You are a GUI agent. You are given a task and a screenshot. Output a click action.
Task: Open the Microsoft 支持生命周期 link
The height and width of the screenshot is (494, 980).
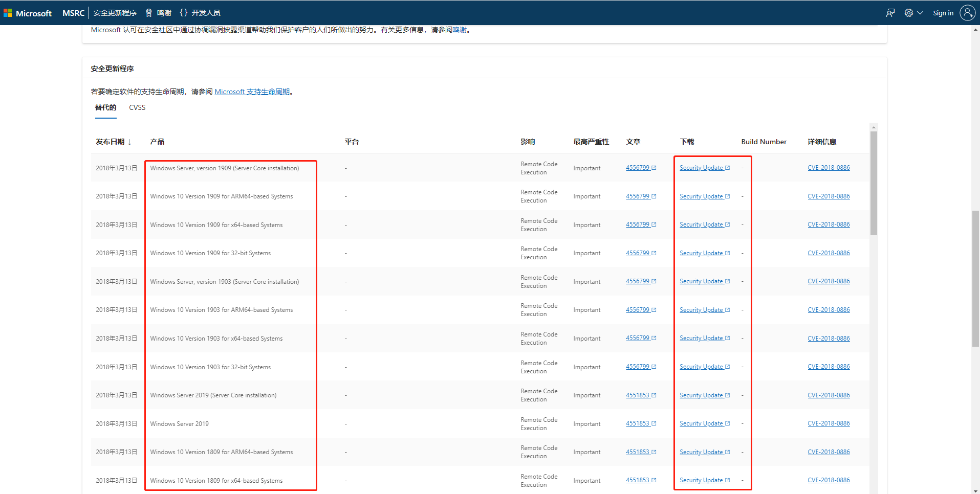click(252, 92)
